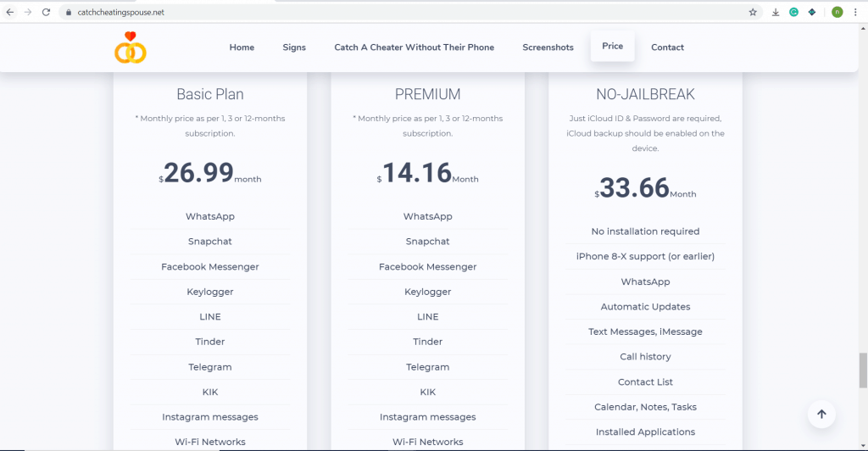Click KIK in the Basic Plan

(x=210, y=392)
